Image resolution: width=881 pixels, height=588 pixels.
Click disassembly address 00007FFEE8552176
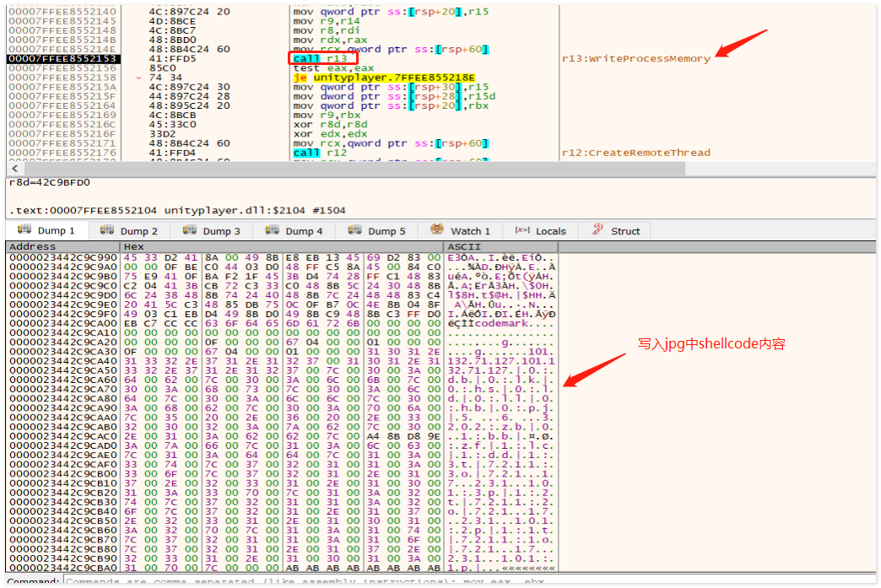[x=62, y=153]
